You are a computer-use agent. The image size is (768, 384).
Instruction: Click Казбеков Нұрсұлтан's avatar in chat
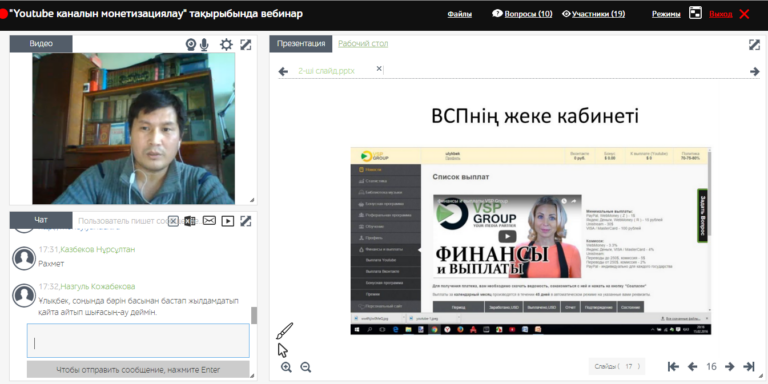click(24, 258)
